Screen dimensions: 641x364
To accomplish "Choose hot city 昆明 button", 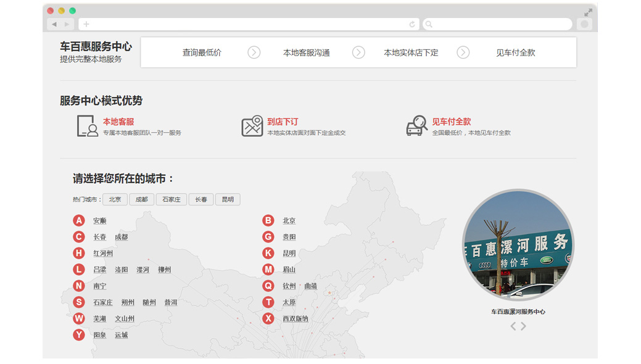I will pyautogui.click(x=228, y=199).
